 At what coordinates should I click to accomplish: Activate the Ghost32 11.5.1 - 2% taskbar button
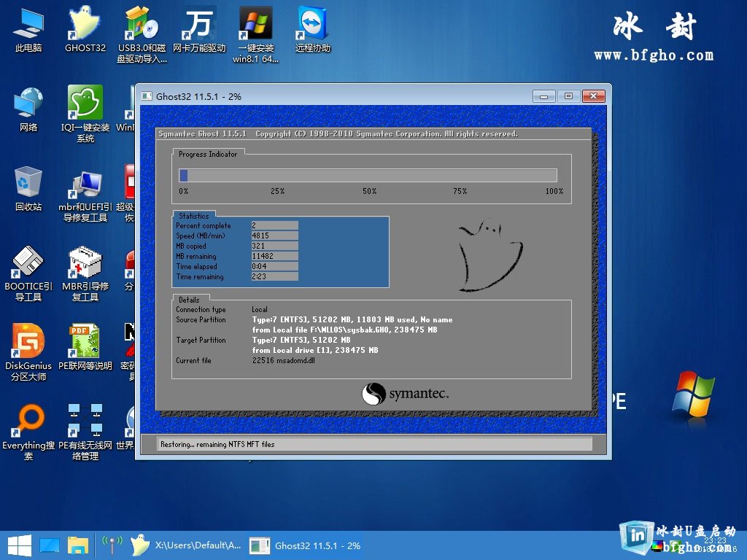click(305, 545)
